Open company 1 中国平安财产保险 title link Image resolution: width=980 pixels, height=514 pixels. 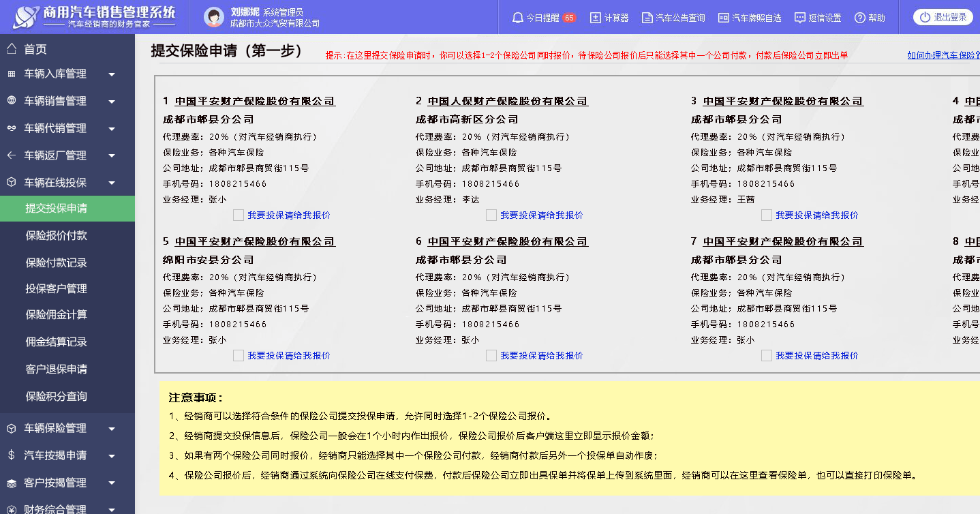(255, 101)
